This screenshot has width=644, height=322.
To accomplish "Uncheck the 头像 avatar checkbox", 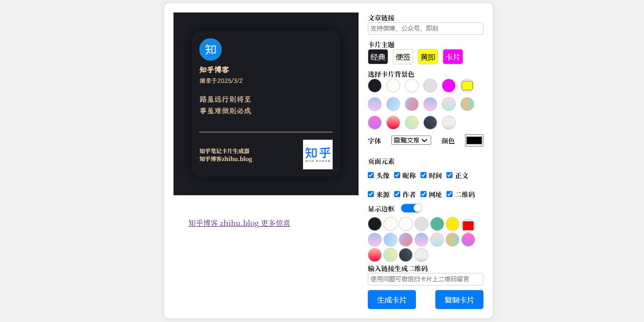I will pos(371,175).
